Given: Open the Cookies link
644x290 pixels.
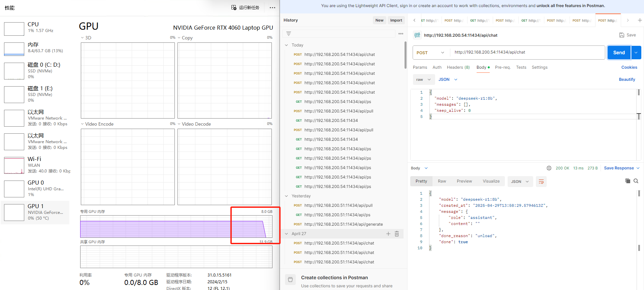Looking at the screenshot, I should point(629,67).
